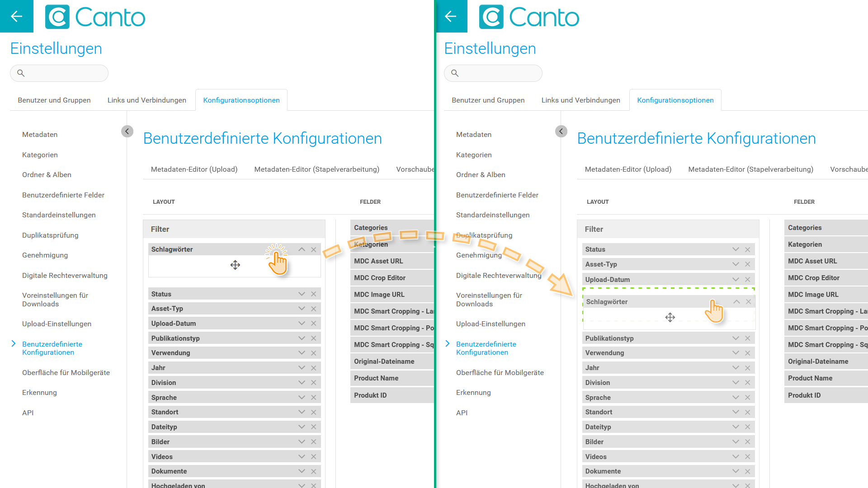Open the Benutzer und Gruppen tab on the left
This screenshot has height=488, width=868.
[54, 100]
